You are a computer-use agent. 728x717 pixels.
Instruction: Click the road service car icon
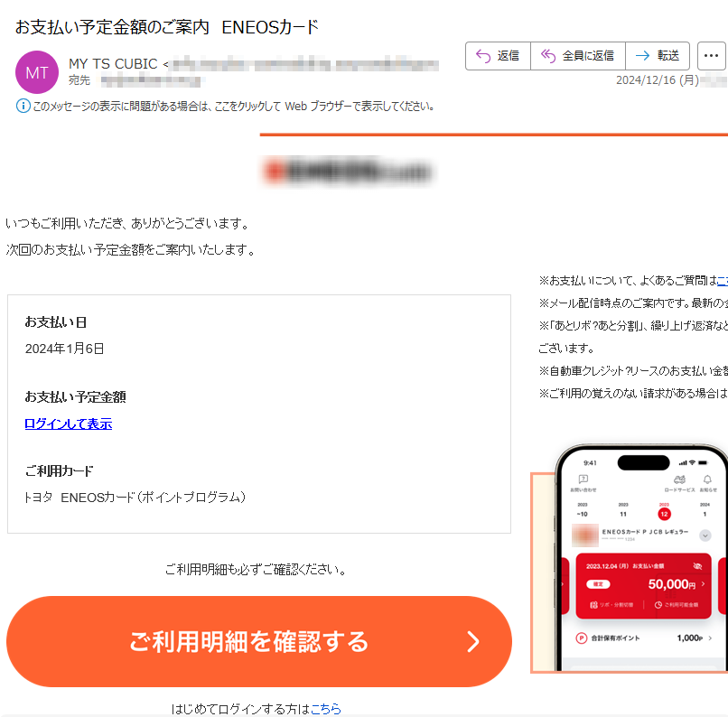tap(680, 480)
